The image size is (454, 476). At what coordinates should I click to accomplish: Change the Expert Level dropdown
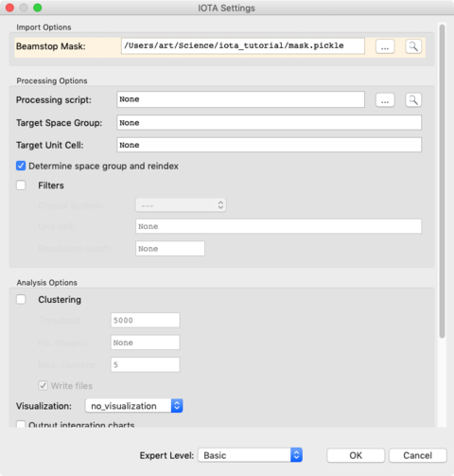click(250, 455)
